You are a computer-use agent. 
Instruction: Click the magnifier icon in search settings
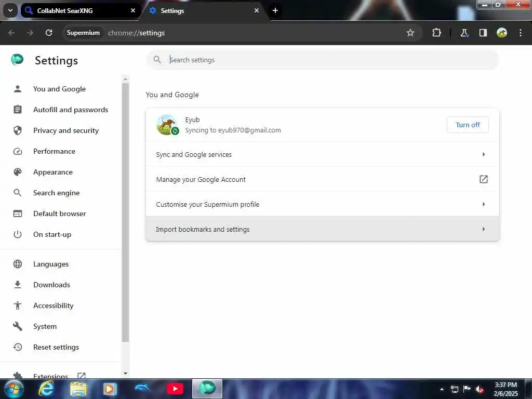coord(157,60)
